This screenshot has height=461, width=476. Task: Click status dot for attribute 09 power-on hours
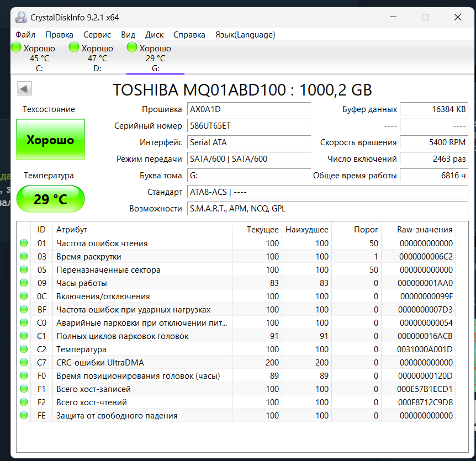point(24,283)
